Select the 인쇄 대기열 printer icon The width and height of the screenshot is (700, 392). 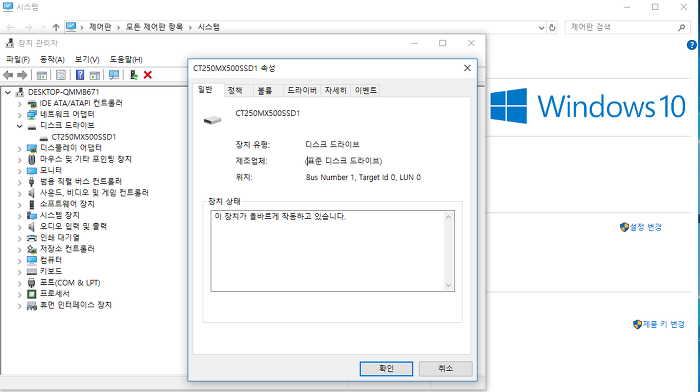pyautogui.click(x=32, y=238)
